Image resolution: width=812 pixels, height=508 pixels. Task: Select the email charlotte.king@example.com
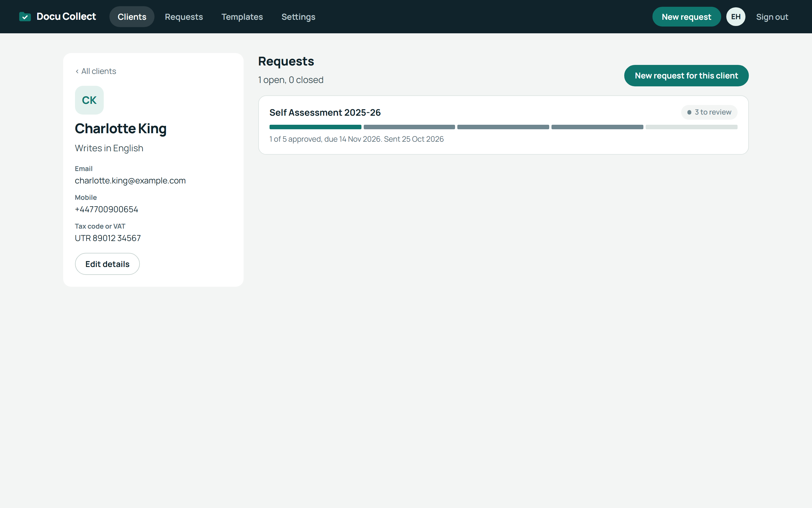pyautogui.click(x=130, y=180)
